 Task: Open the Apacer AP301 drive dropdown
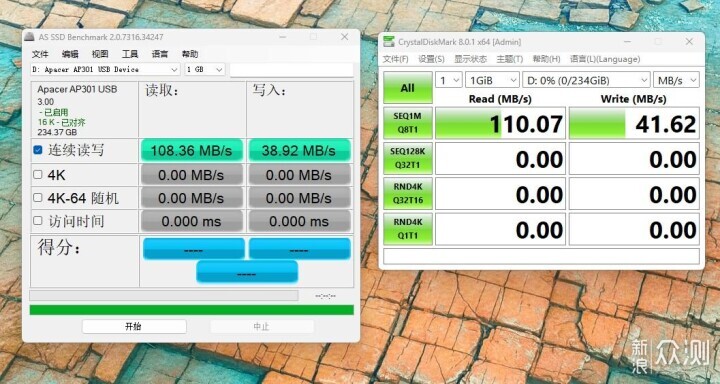pyautogui.click(x=105, y=69)
